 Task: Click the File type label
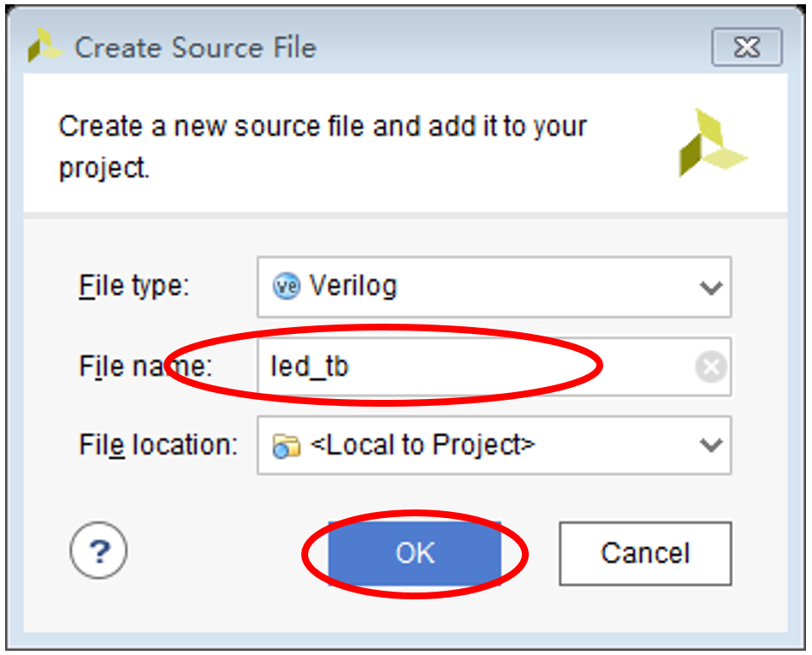133,285
